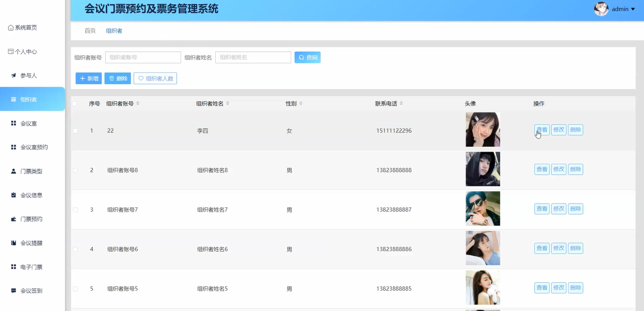644x311 pixels.
Task: Click 删除 in the 李四 row
Action: click(x=575, y=130)
